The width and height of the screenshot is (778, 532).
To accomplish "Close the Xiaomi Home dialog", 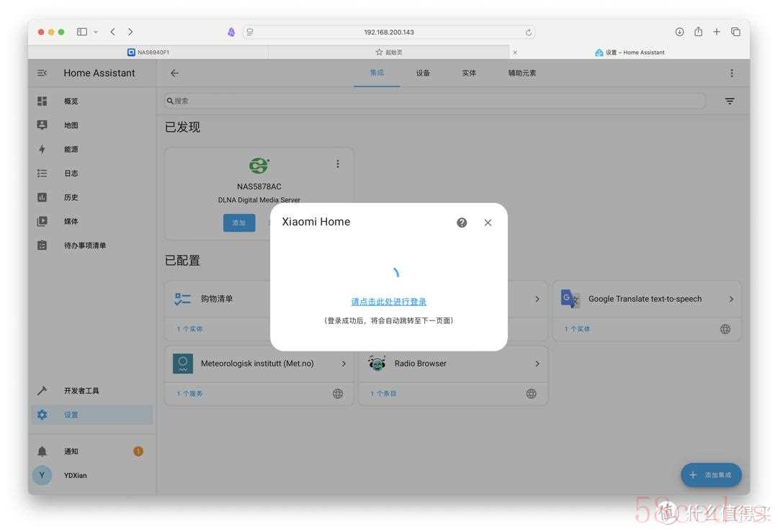I will (x=488, y=222).
